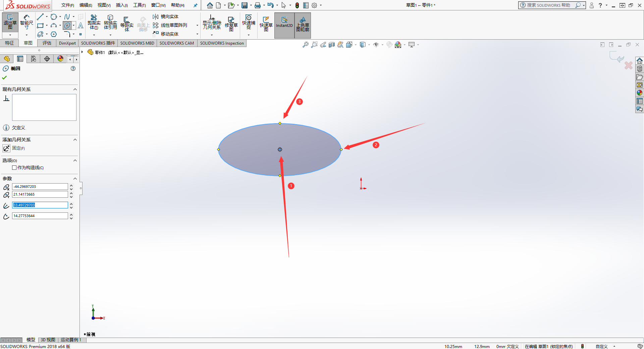Click the 镜向实体 Mirror Entities tool
The image size is (644, 349).
click(x=165, y=16)
